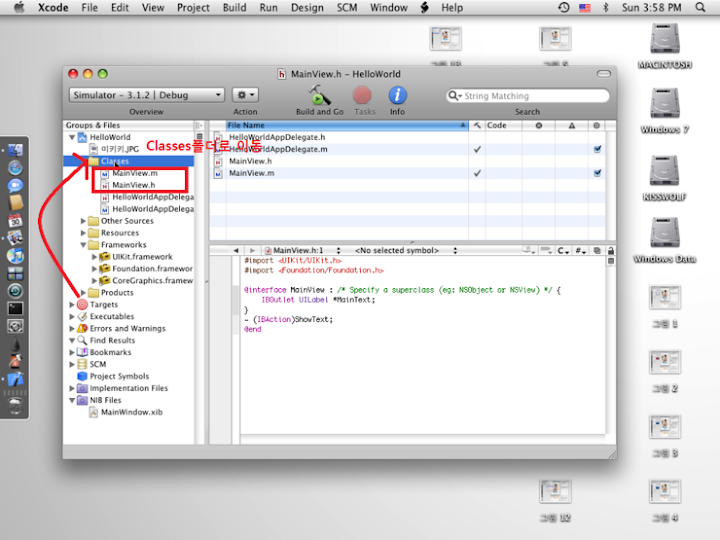Click the target column header icon
The width and height of the screenshot is (720, 540).
point(596,125)
